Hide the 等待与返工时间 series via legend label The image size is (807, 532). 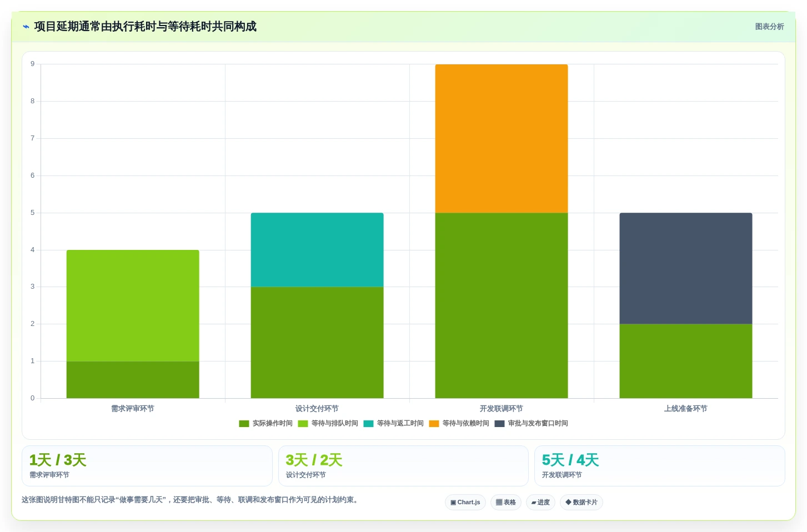[400, 424]
